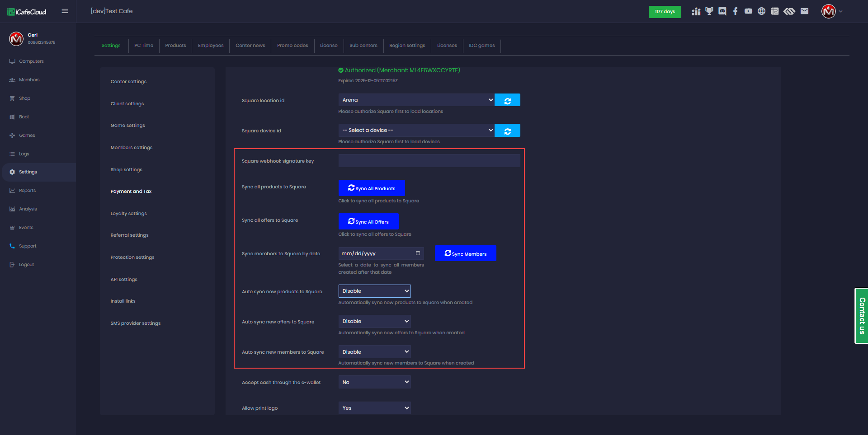Click the YouTube icon in header

tap(749, 11)
